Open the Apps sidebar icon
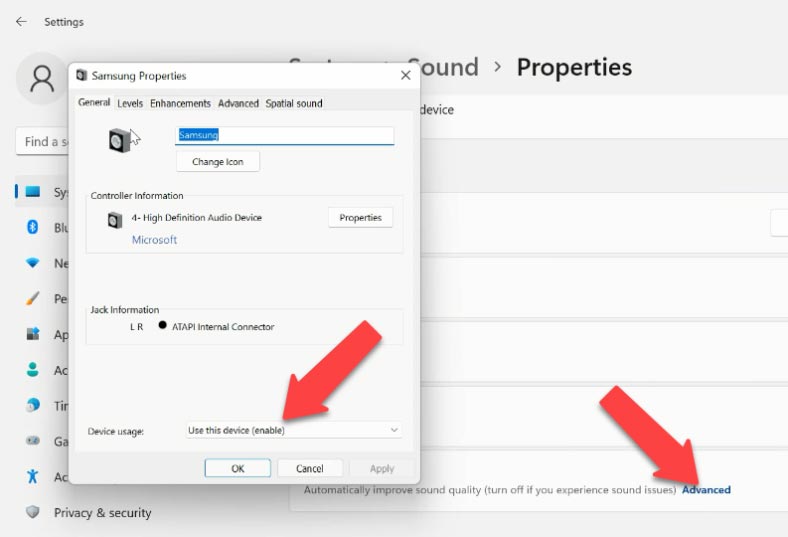788x537 pixels. pyautogui.click(x=33, y=334)
